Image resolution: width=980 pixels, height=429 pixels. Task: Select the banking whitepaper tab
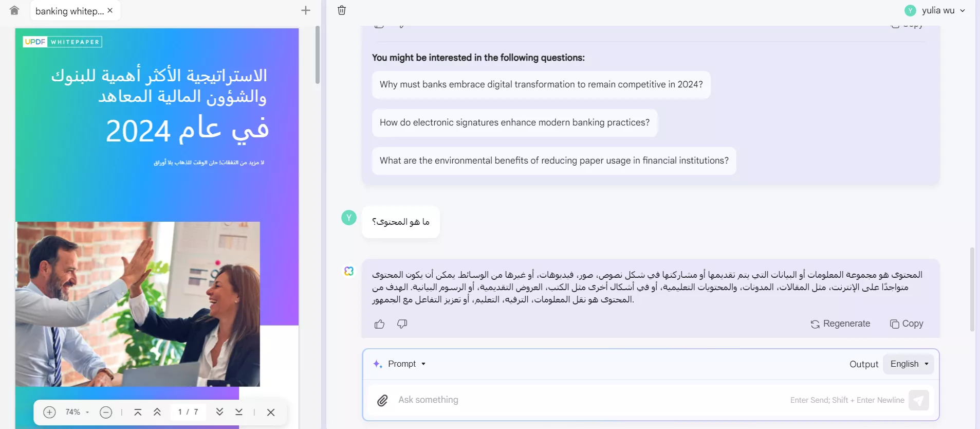coord(69,11)
